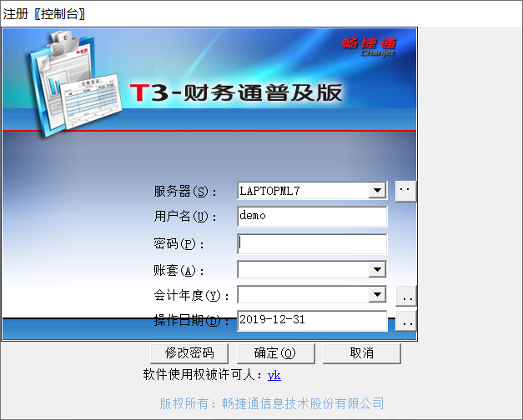This screenshot has height=420, width=523.
Task: Click the 服务器(S) label
Action: (x=185, y=192)
